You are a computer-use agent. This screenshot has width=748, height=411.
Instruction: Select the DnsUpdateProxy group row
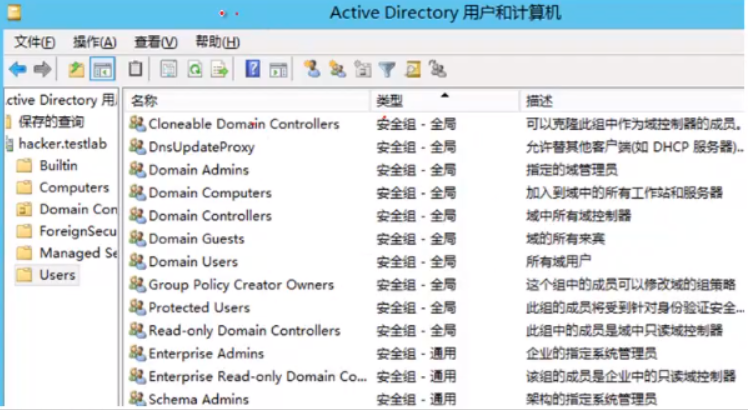coord(201,147)
